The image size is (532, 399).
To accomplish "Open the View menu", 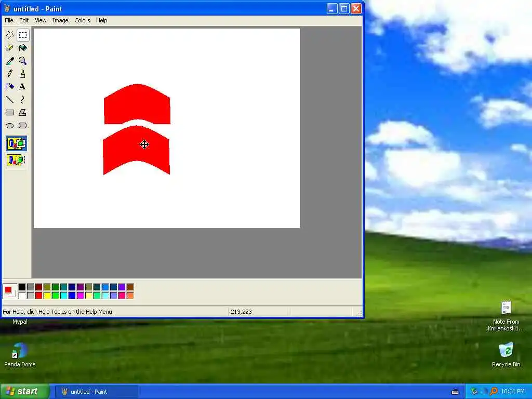I will (41, 20).
